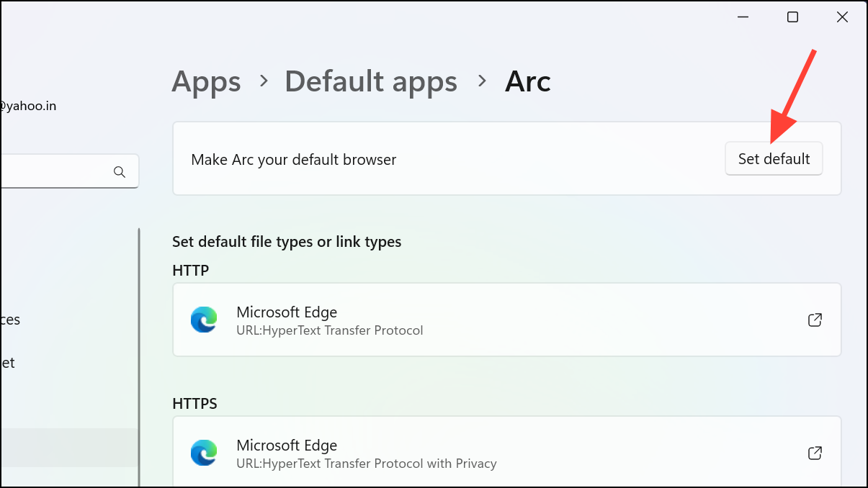Click the search magnifier icon
This screenshot has height=488, width=868.
(120, 172)
